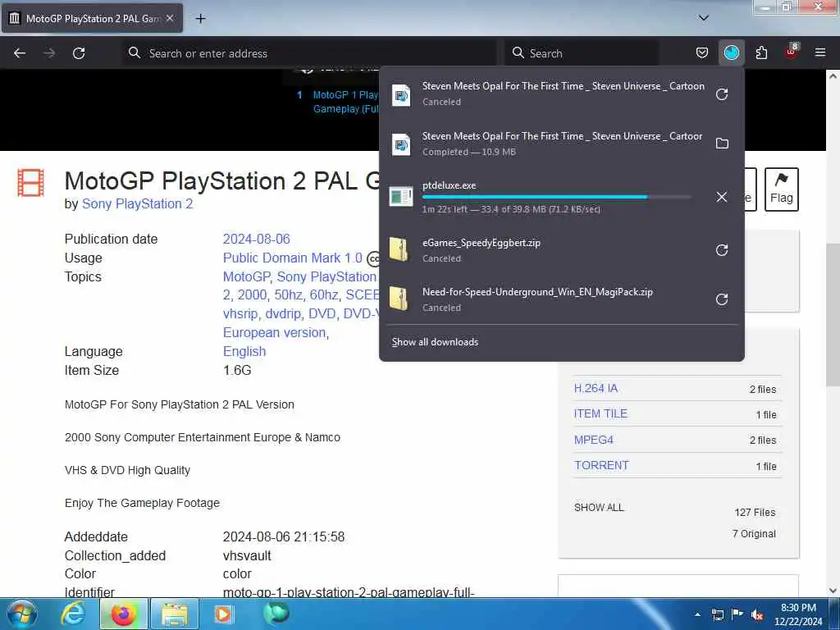Image resolution: width=840 pixels, height=630 pixels.
Task: Click the 2024-08-06 publication date link
Action: (256, 239)
